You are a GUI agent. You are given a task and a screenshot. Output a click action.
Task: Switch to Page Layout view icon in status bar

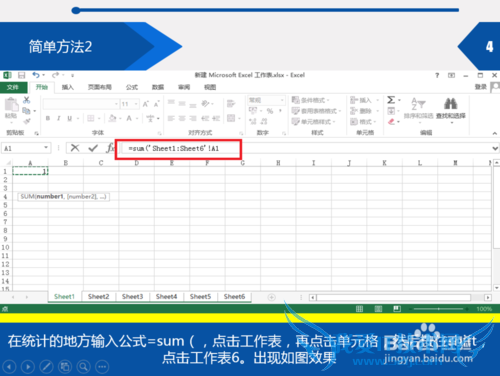coord(378,309)
